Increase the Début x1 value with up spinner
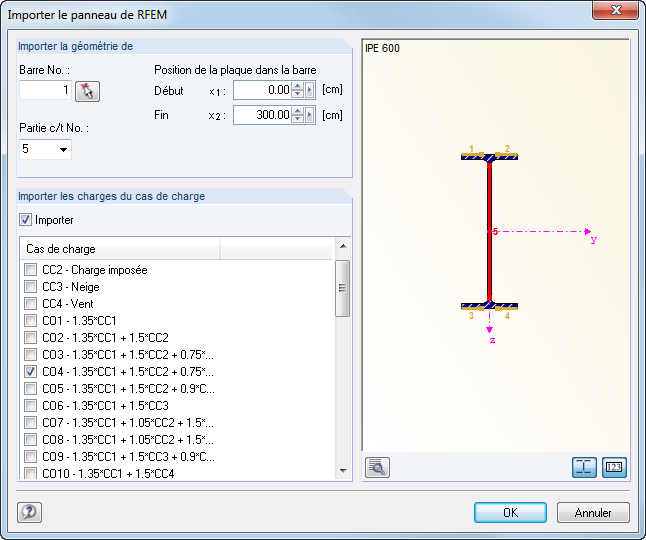The width and height of the screenshot is (646, 540). tap(297, 86)
